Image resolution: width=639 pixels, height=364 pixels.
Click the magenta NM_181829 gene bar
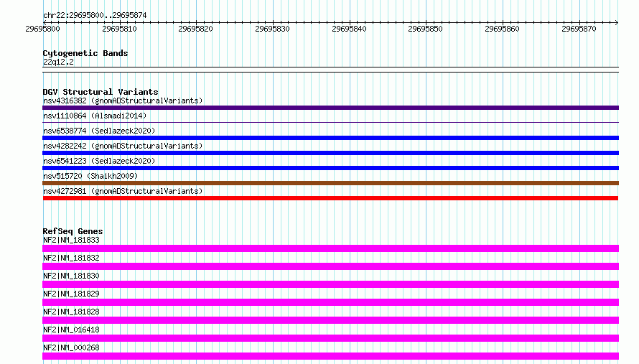point(330,302)
